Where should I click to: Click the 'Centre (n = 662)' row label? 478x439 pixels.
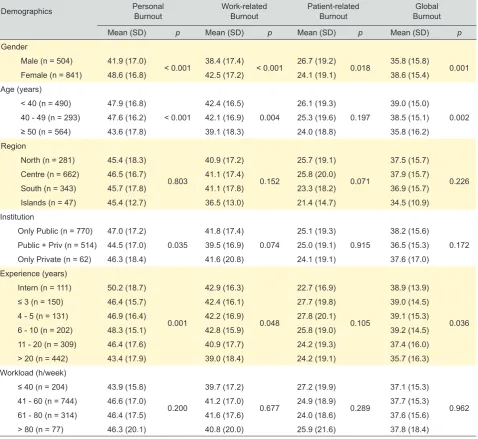click(x=50, y=174)
